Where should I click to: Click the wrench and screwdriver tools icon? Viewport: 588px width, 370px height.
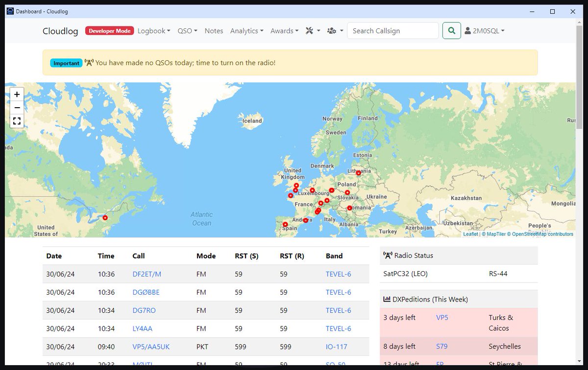(x=309, y=30)
